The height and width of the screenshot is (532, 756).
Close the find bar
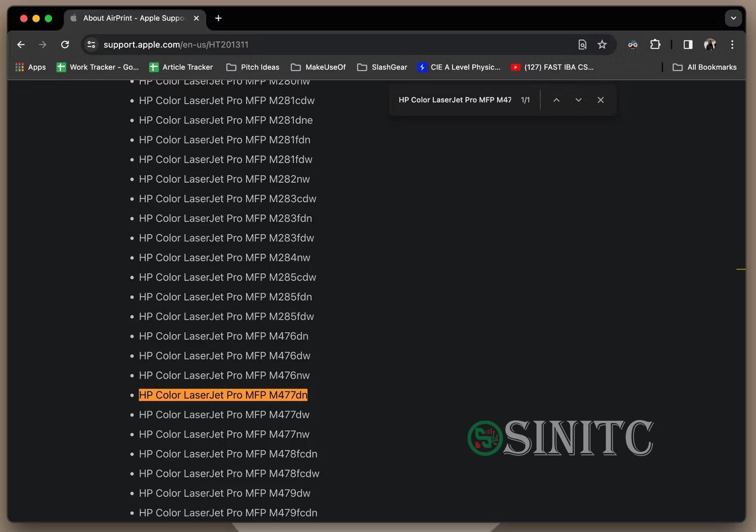tap(601, 100)
